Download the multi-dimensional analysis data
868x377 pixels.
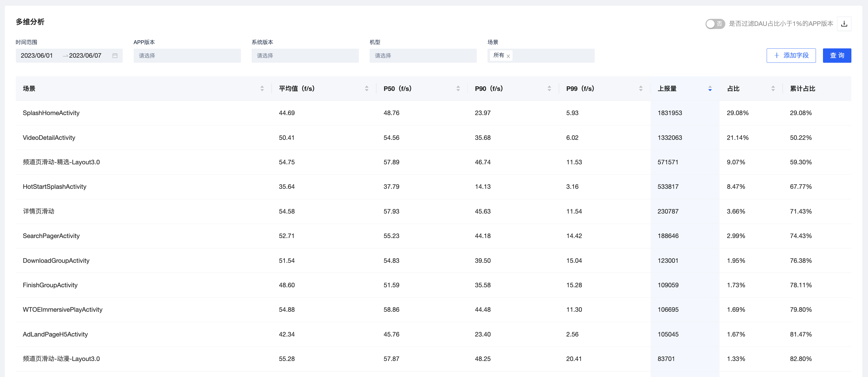click(x=844, y=24)
